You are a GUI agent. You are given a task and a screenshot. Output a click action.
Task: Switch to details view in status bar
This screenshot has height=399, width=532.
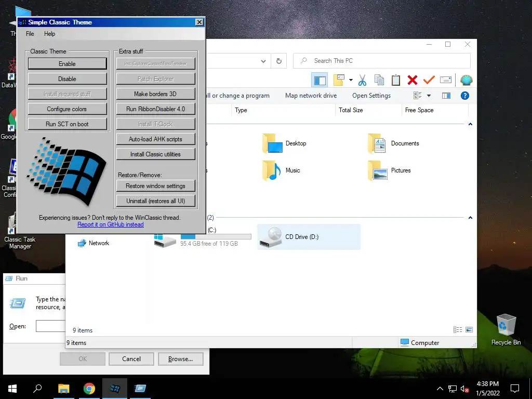click(458, 330)
